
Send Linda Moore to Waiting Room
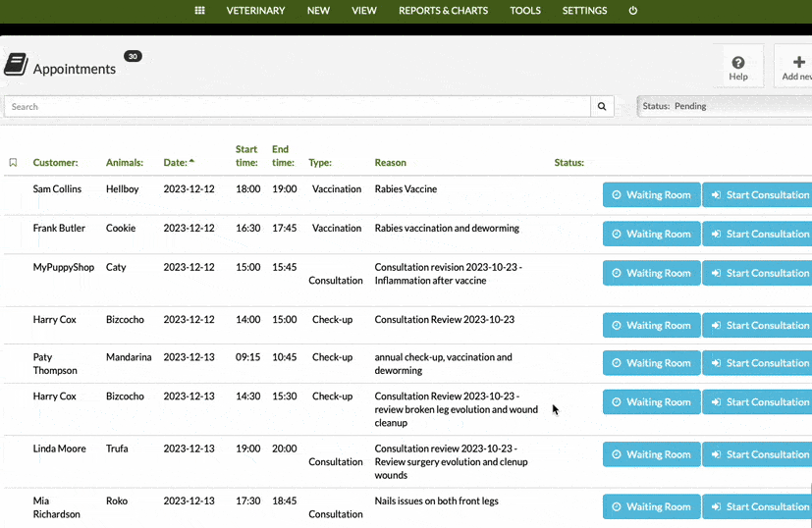[x=651, y=454]
